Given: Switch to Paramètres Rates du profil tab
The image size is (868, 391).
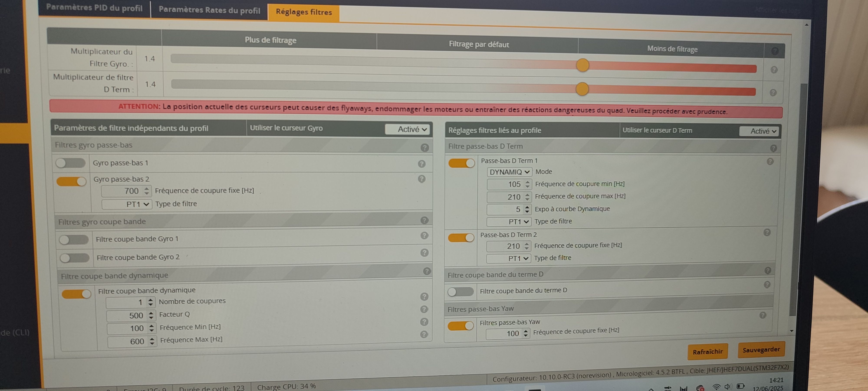Looking at the screenshot, I should click(209, 10).
